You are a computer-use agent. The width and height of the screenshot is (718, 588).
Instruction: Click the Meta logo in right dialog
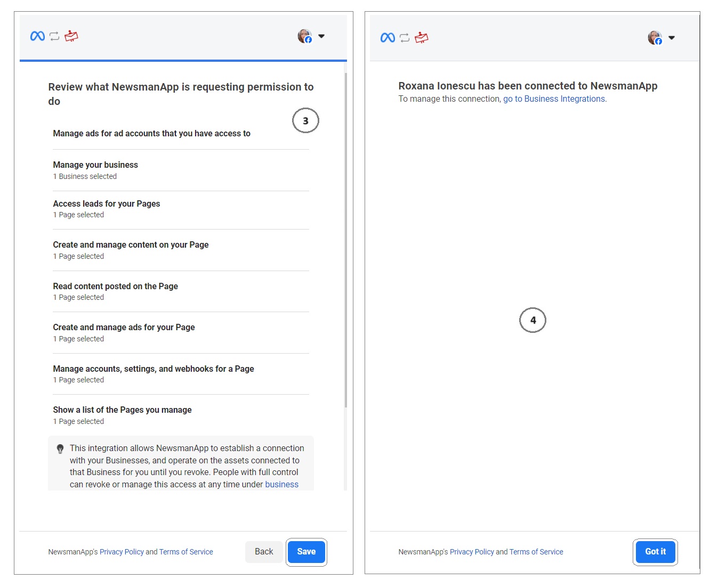tap(388, 38)
